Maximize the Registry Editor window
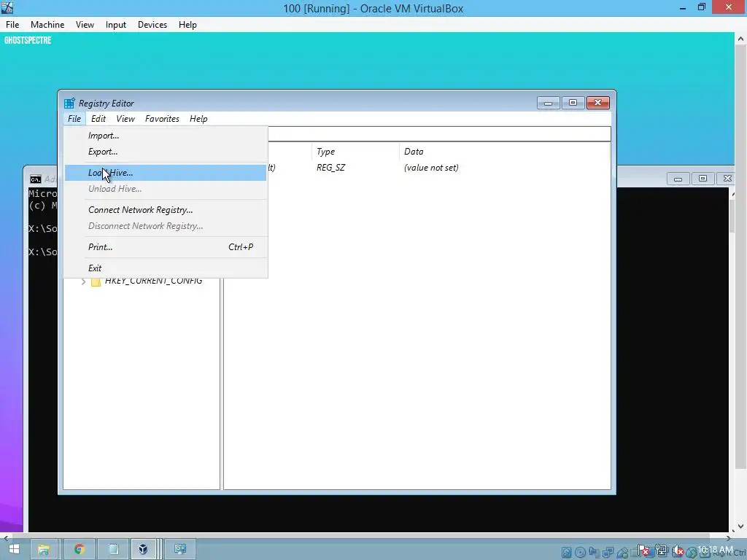The width and height of the screenshot is (747, 560). click(x=573, y=103)
